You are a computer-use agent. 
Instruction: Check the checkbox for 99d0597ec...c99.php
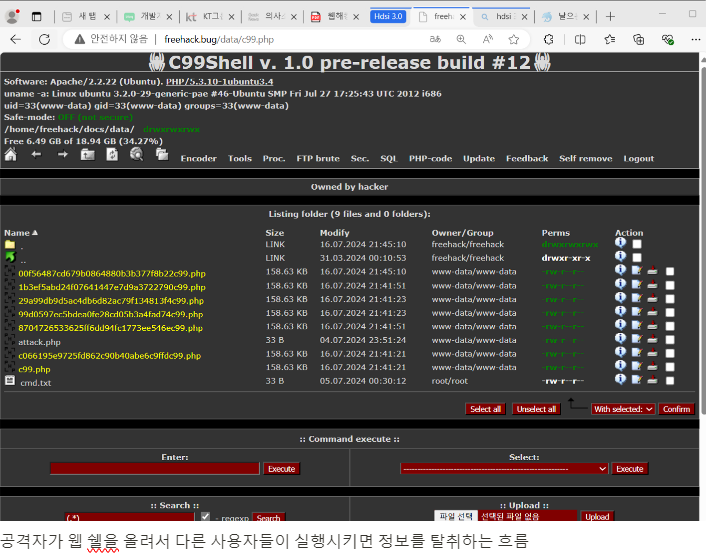pos(670,313)
